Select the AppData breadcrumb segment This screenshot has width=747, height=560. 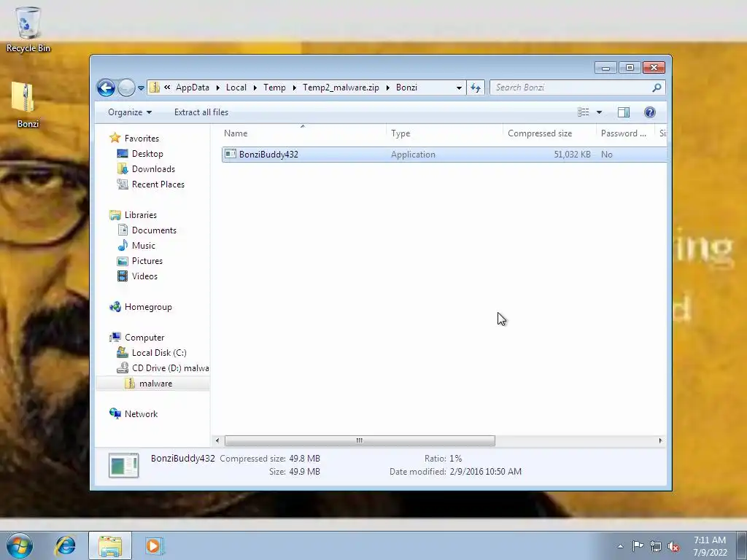point(193,87)
